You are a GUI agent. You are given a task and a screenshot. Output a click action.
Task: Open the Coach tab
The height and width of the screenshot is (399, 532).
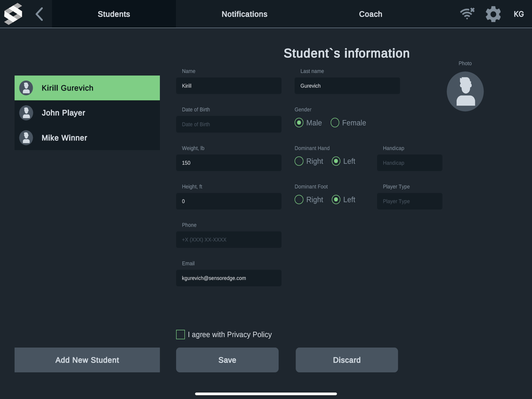(370, 14)
